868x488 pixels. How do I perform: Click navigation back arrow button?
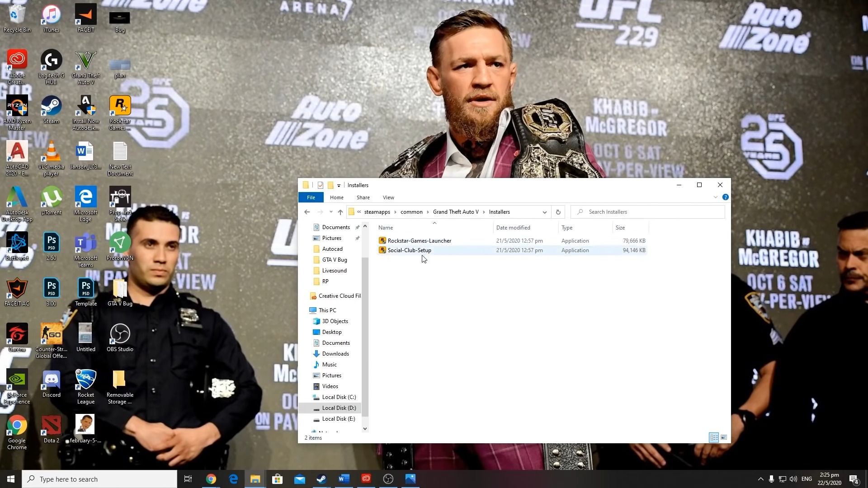(x=307, y=211)
